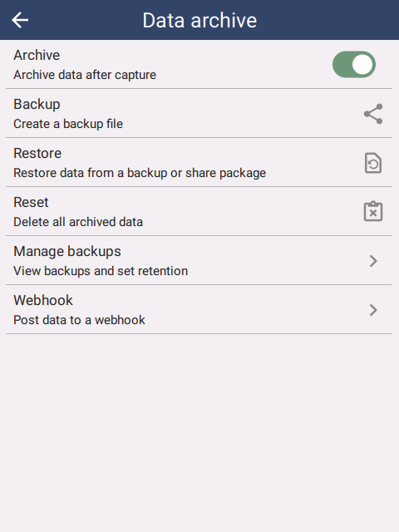Image resolution: width=399 pixels, height=532 pixels.
Task: Click 'Post data to a webhook' description
Action: [80, 320]
